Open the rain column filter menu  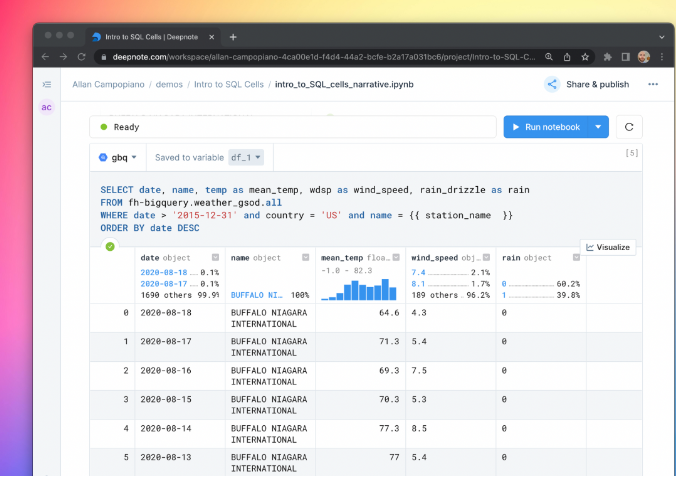[576, 257]
